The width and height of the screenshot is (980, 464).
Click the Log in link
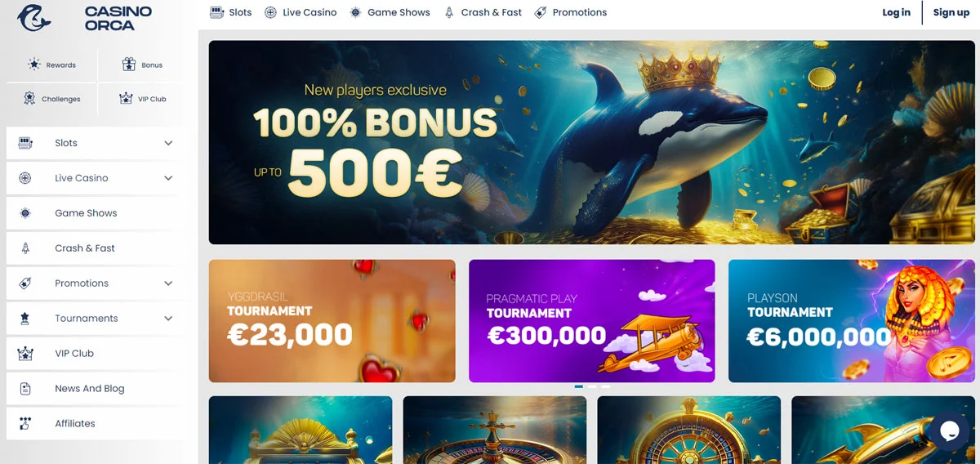coord(896,12)
